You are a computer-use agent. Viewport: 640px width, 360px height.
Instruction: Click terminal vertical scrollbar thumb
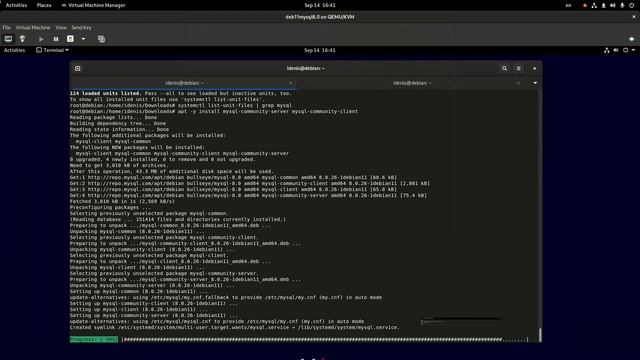(540, 335)
